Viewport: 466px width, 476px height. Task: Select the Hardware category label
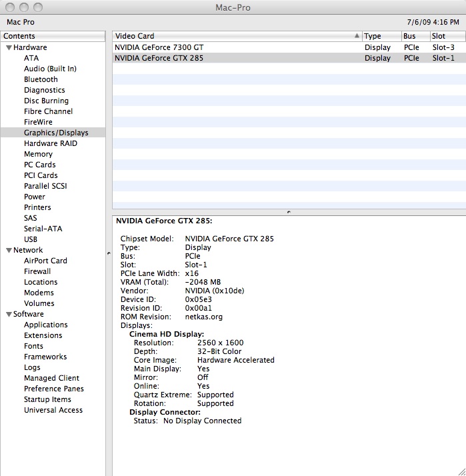click(x=30, y=47)
